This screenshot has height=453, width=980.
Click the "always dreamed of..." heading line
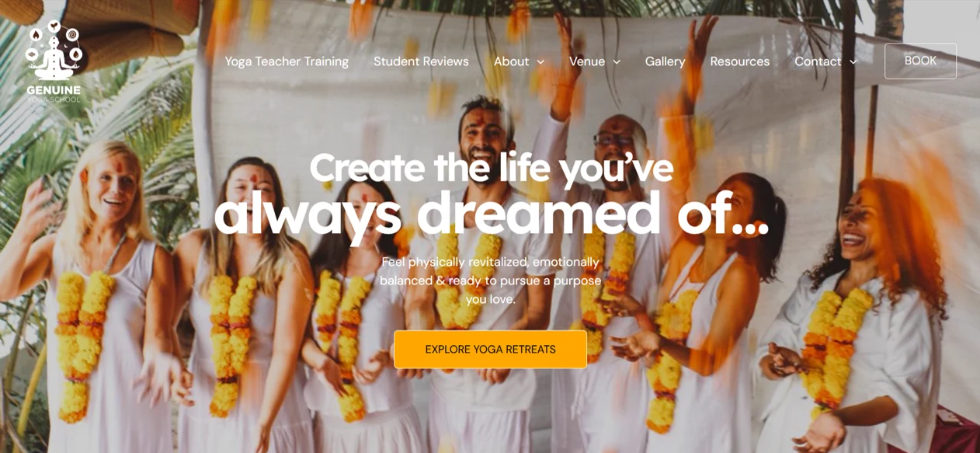(x=491, y=212)
